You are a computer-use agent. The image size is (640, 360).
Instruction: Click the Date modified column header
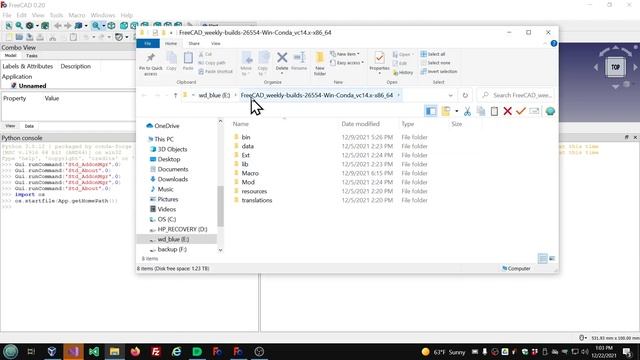360,124
